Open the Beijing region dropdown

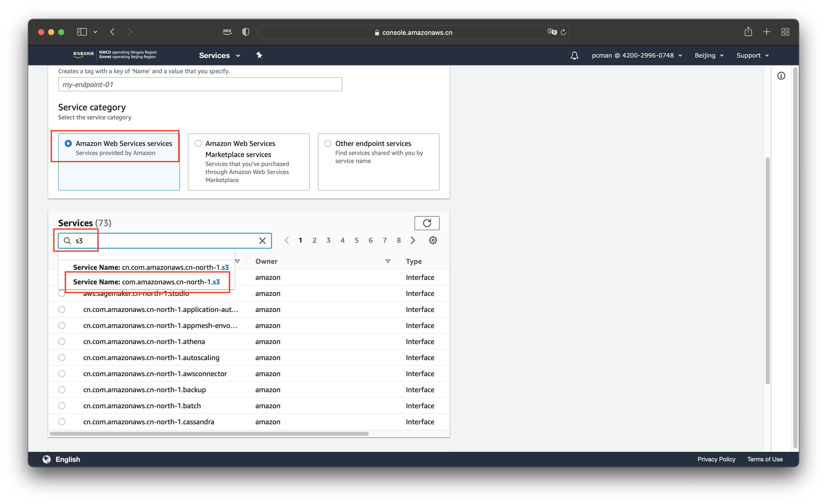(709, 55)
